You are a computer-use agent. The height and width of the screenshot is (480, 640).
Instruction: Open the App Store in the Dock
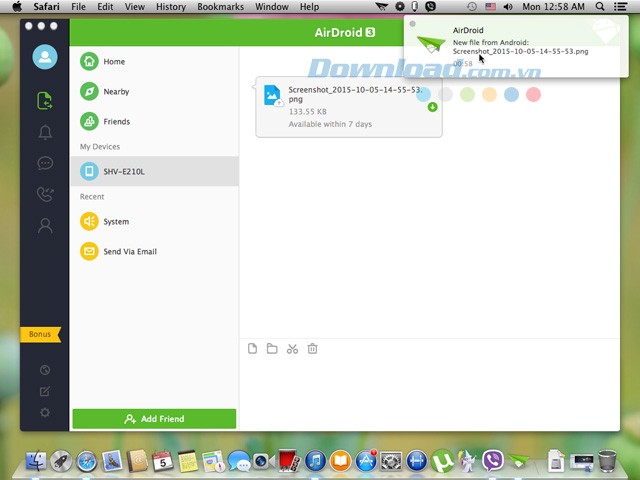366,461
